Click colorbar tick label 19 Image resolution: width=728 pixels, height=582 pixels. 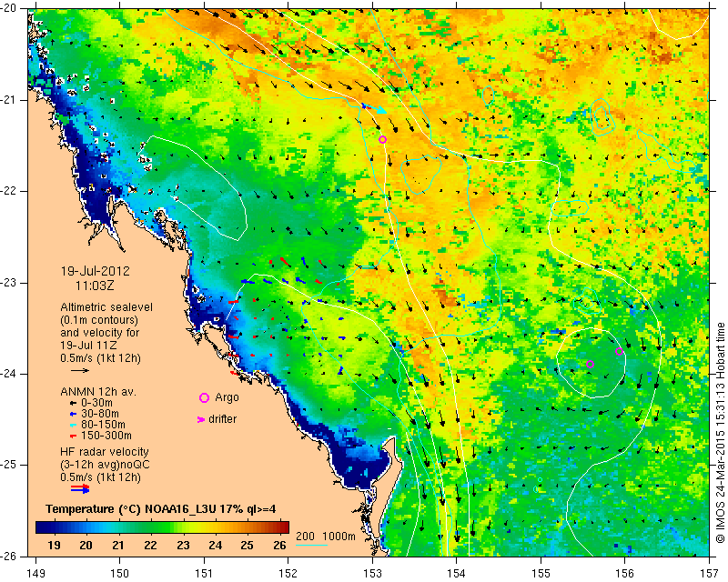pos(54,546)
